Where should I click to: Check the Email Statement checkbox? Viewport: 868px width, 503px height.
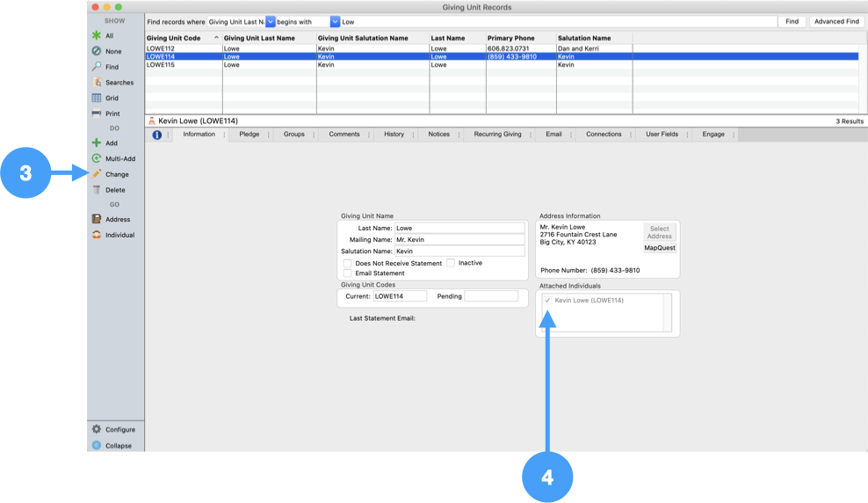(348, 273)
